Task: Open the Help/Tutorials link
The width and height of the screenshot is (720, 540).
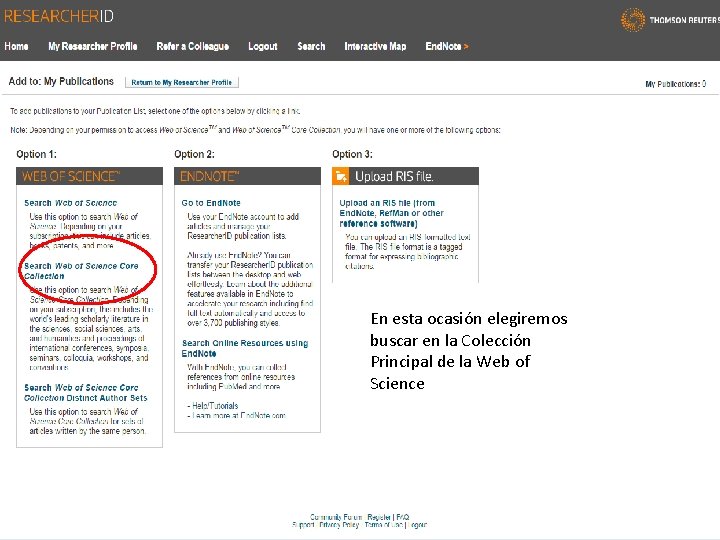Action: click(215, 406)
